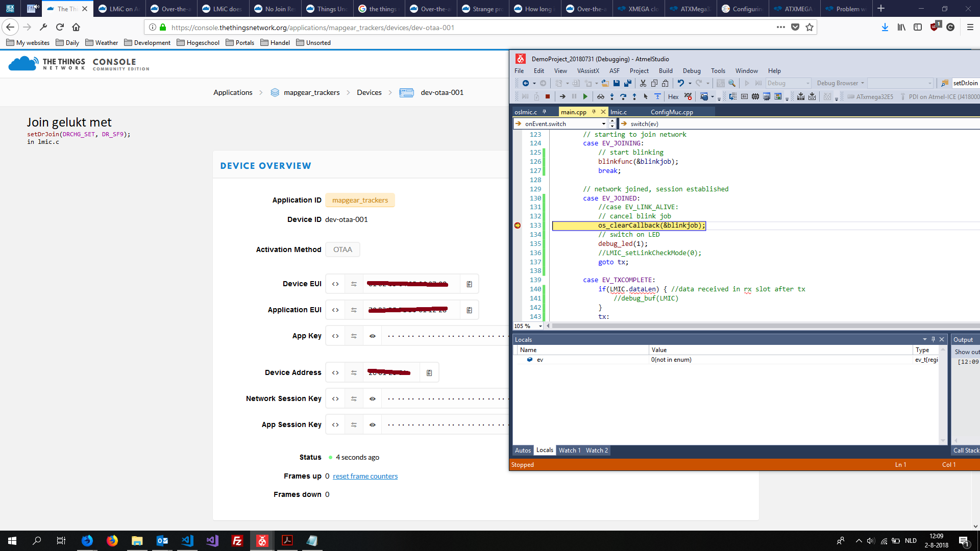Click the OTAA activation method button
This screenshot has width=980, height=551.
click(342, 249)
